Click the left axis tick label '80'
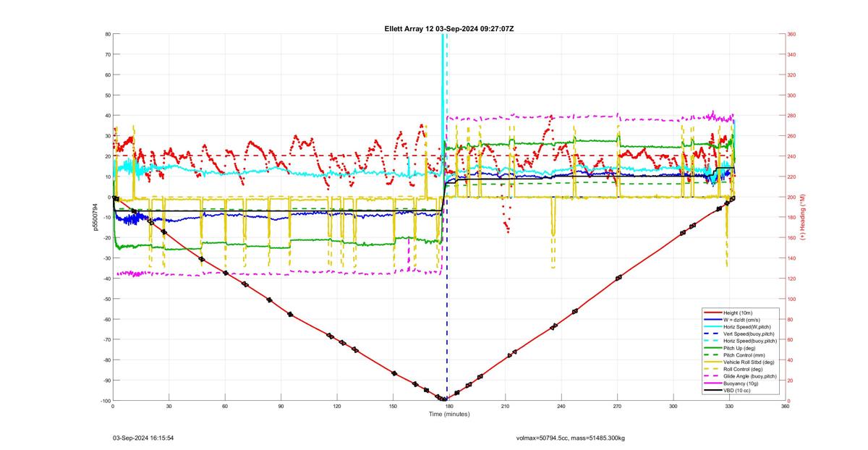Screen dimensions: 868x450 (107, 34)
